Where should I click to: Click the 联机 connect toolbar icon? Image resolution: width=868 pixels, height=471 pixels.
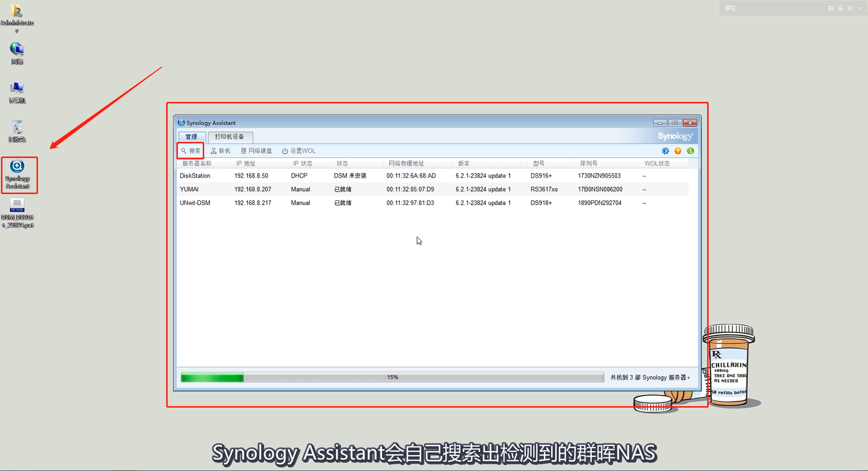click(x=220, y=151)
